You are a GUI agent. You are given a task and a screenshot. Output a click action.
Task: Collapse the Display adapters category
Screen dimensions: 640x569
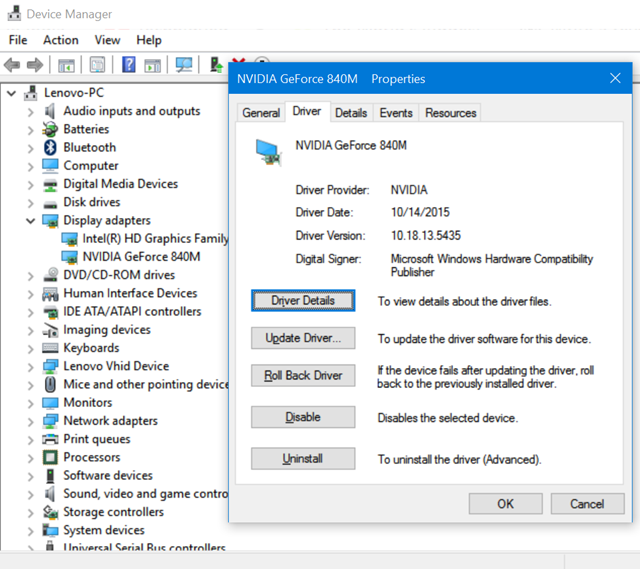[x=31, y=221]
